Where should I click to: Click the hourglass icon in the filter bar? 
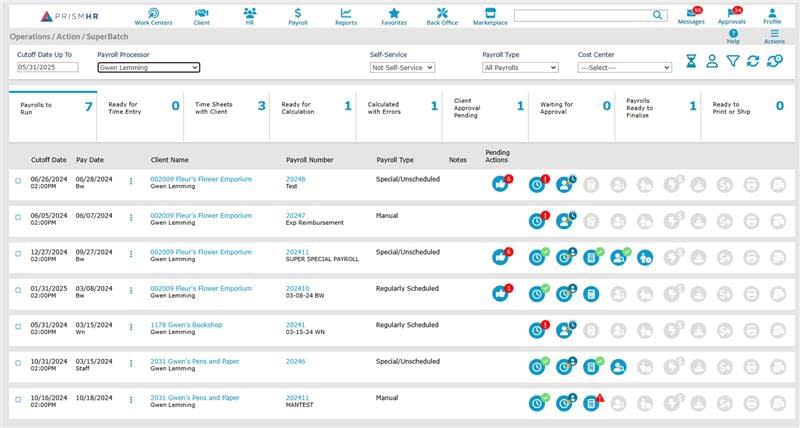coord(691,61)
